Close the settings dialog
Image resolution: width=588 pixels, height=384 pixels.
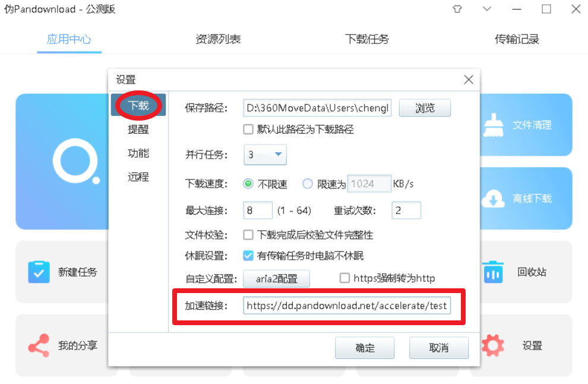[469, 80]
